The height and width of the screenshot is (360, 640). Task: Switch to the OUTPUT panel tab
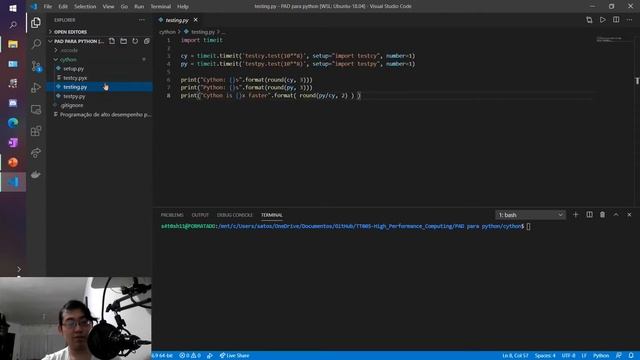(x=200, y=215)
